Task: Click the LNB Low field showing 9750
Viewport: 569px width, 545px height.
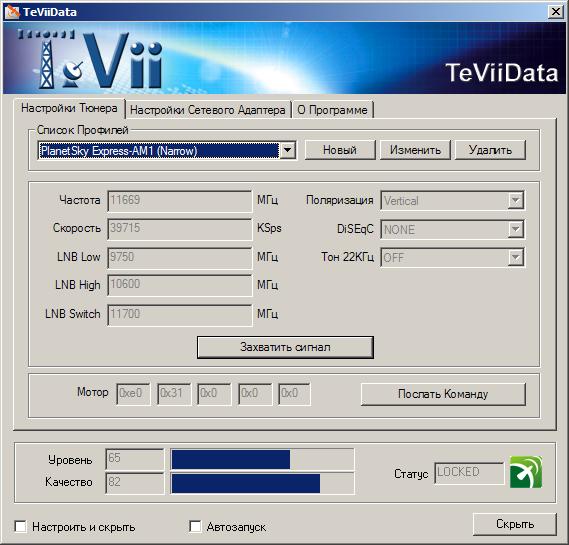Action: click(180, 258)
